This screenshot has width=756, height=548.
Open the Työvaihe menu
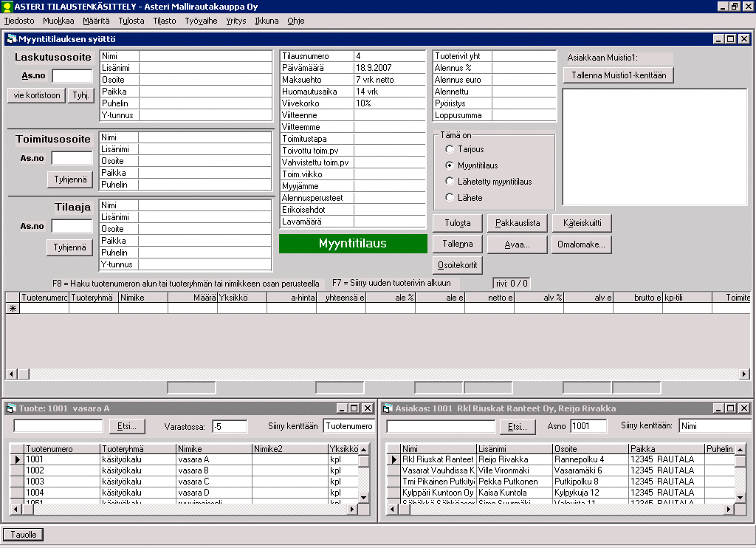[201, 21]
